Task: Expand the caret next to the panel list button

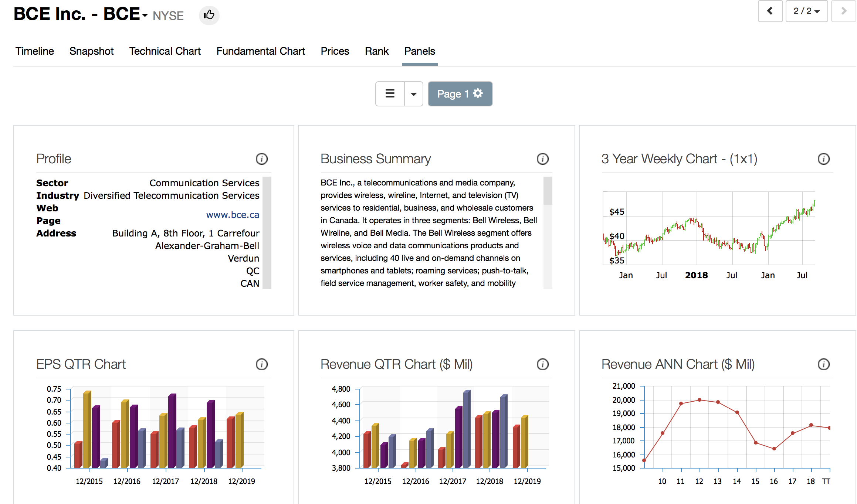Action: 414,94
